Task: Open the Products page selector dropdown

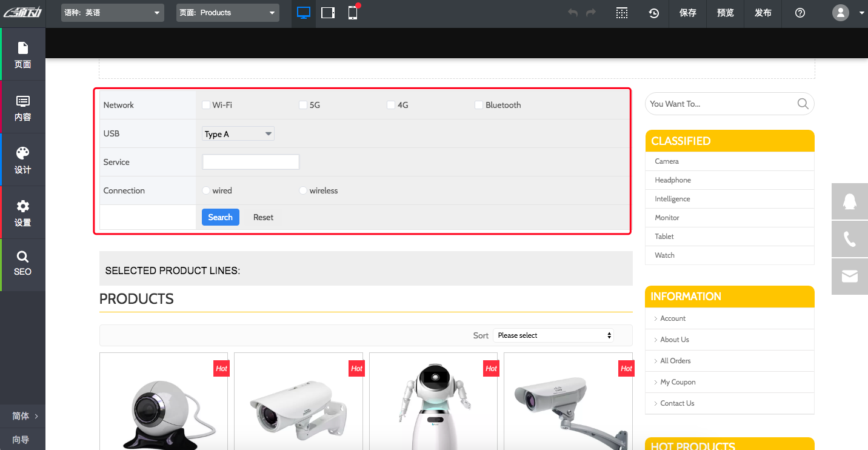Action: click(x=228, y=13)
